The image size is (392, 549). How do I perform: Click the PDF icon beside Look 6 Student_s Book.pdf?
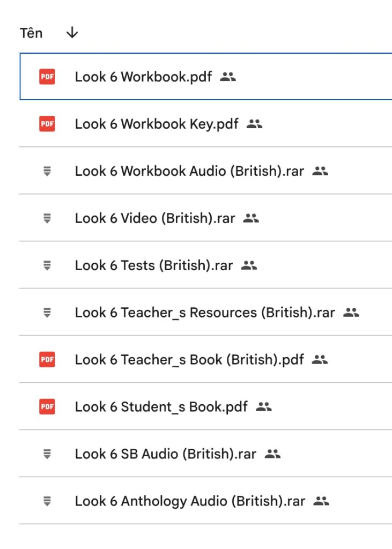tap(48, 407)
